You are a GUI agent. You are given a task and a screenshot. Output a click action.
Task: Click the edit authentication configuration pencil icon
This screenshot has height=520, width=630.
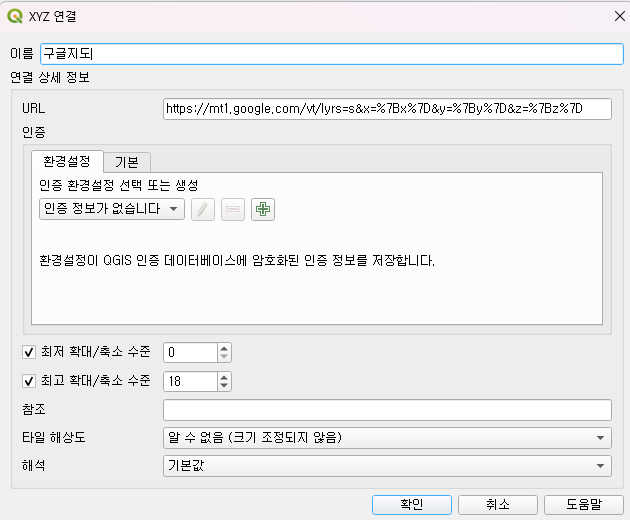tap(203, 209)
